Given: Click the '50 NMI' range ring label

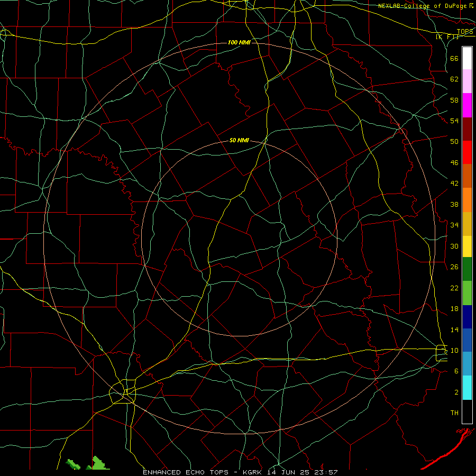Looking at the screenshot, I should tap(239, 140).
